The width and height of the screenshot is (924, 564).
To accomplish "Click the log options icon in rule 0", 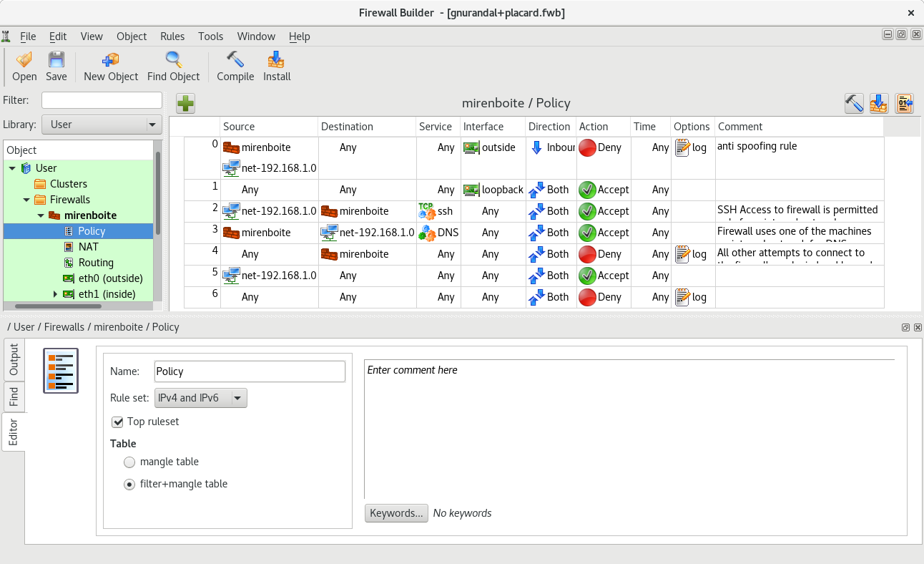I will coord(682,148).
